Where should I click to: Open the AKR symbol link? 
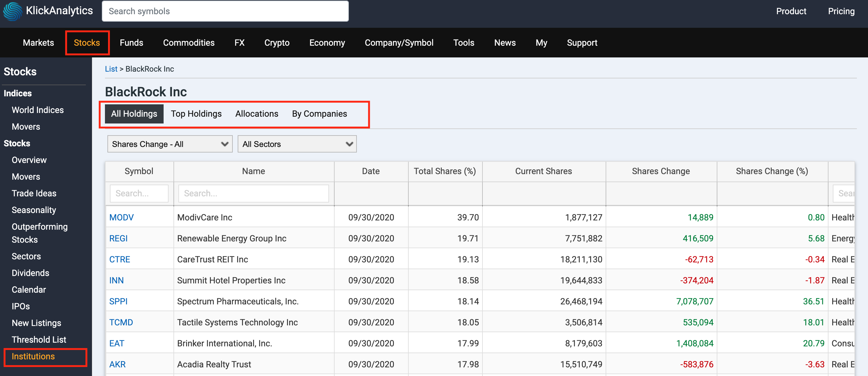click(x=117, y=364)
